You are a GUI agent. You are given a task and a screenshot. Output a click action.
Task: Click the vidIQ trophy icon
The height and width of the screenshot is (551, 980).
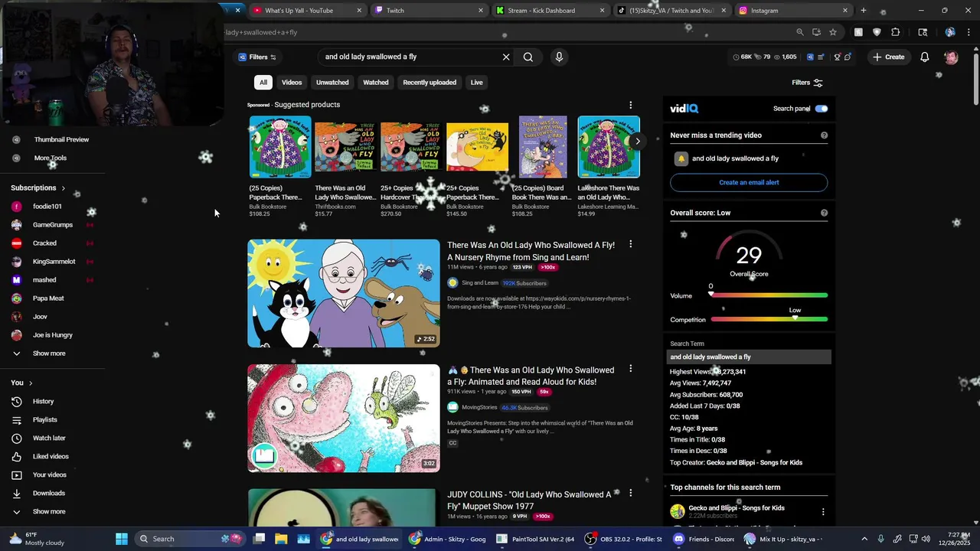(837, 57)
